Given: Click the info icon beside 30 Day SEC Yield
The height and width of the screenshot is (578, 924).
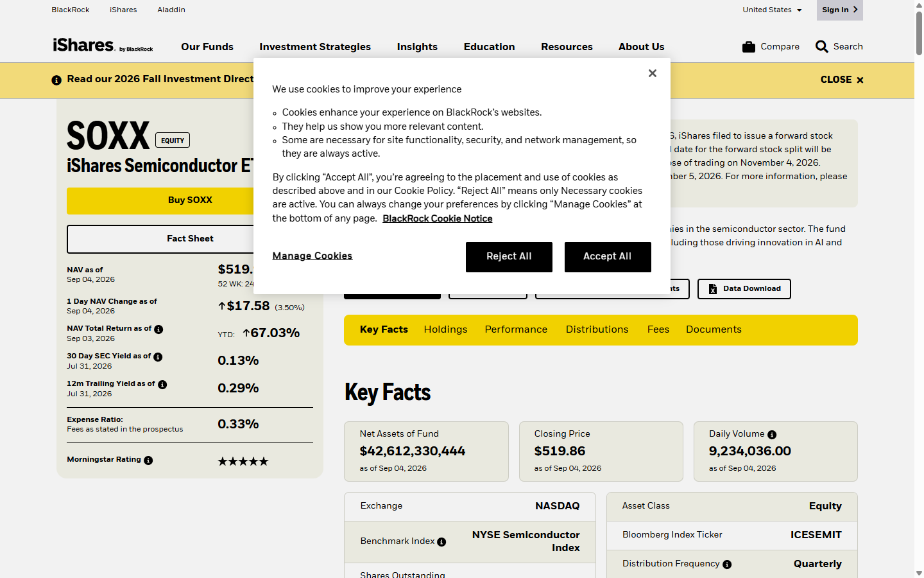Looking at the screenshot, I should pyautogui.click(x=158, y=357).
